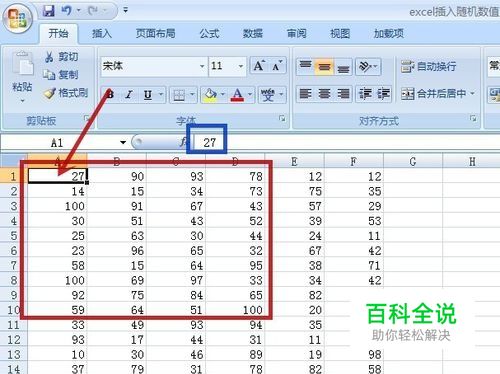Open the 视图 tab
500x374 pixels.
point(340,33)
